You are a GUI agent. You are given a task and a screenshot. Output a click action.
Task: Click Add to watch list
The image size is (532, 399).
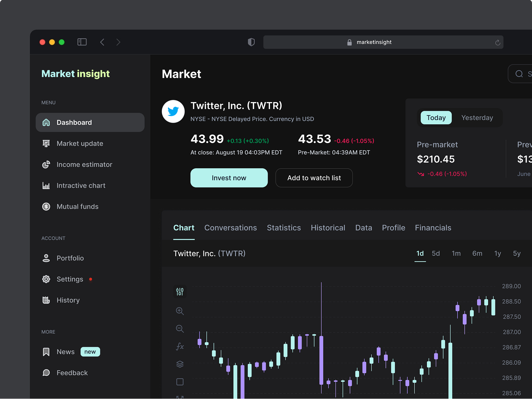click(x=314, y=178)
